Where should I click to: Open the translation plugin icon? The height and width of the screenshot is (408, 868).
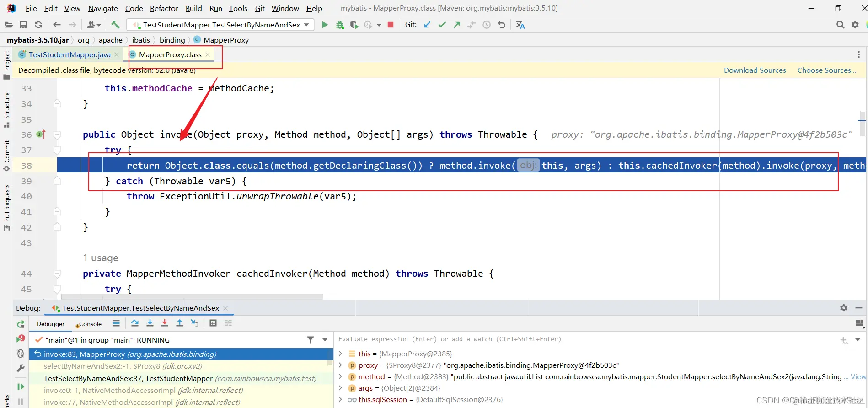point(520,25)
